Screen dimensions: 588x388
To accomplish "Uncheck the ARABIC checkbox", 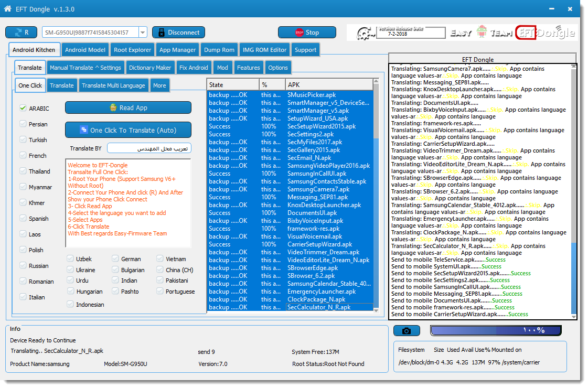I will click(23, 109).
